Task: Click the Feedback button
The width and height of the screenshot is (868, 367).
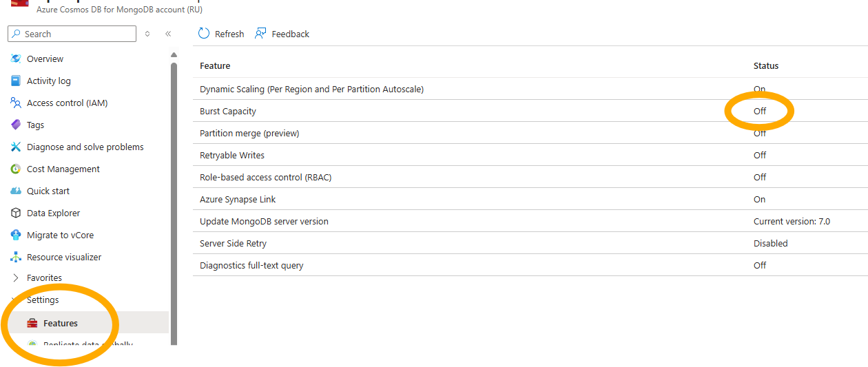Action: (282, 34)
